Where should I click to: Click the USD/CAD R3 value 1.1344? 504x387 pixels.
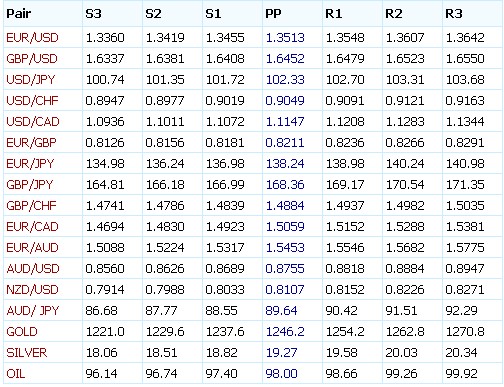(x=465, y=122)
